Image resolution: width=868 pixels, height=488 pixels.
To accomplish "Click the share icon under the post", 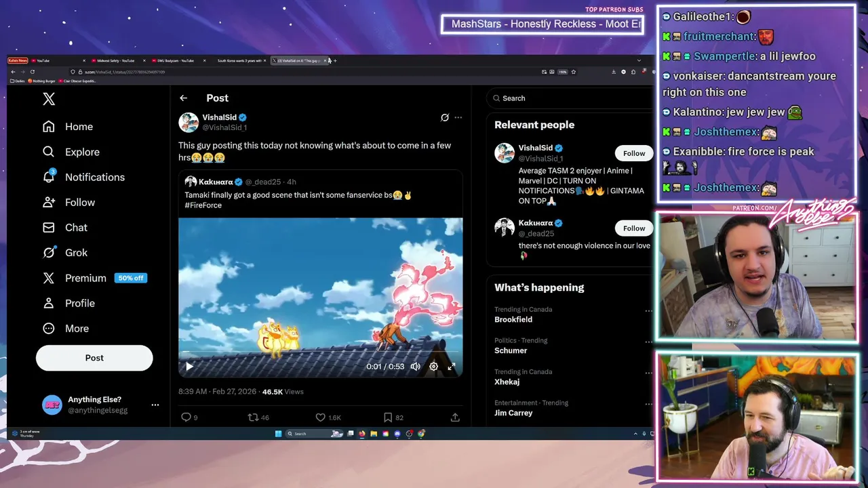I will [x=455, y=418].
